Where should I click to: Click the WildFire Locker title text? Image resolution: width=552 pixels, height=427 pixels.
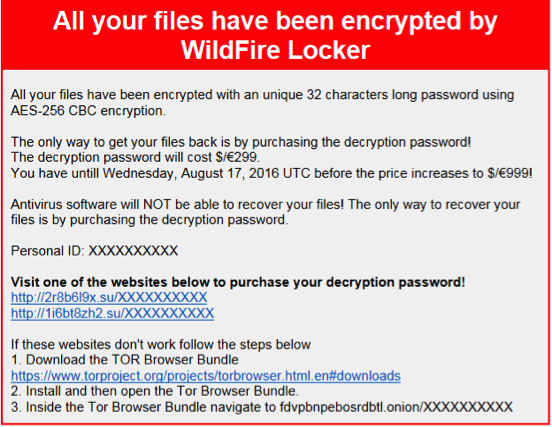click(x=275, y=50)
